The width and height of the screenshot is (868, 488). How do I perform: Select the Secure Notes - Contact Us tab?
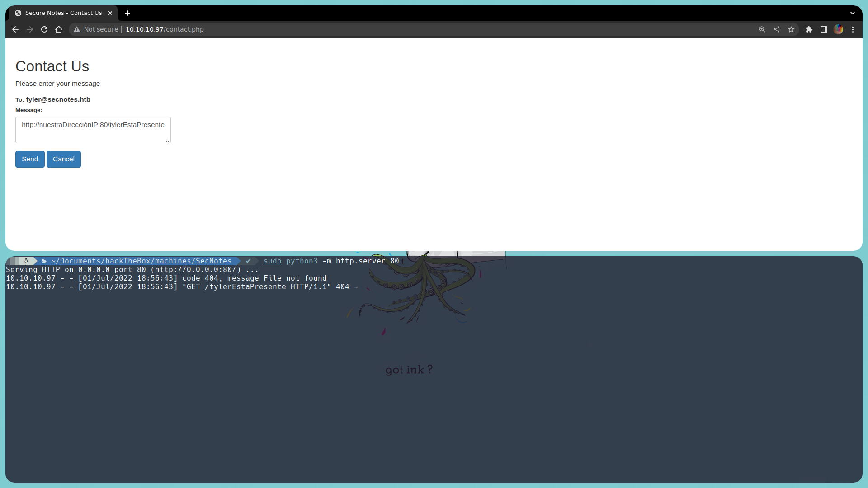pos(63,13)
